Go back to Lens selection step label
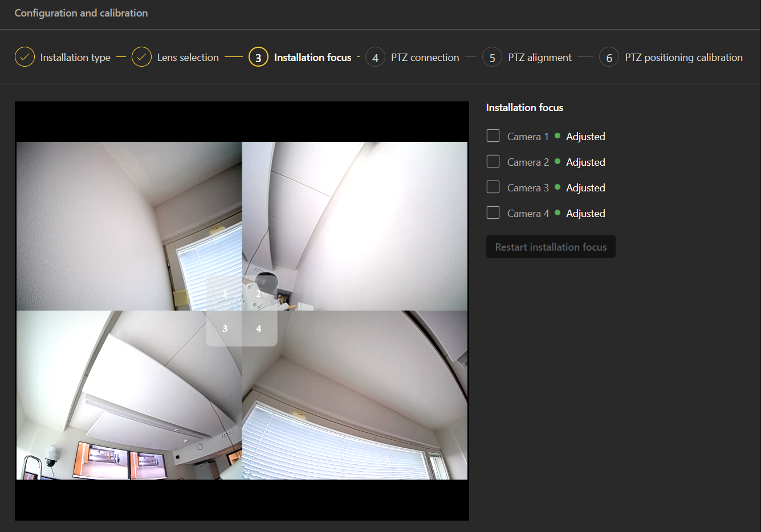 pyautogui.click(x=188, y=58)
